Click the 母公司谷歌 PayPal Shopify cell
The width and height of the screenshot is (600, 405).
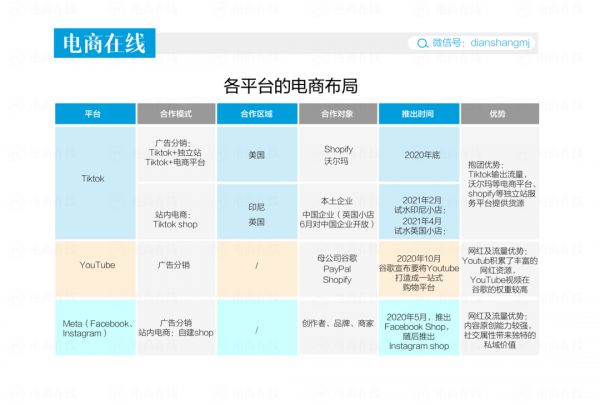click(x=338, y=265)
